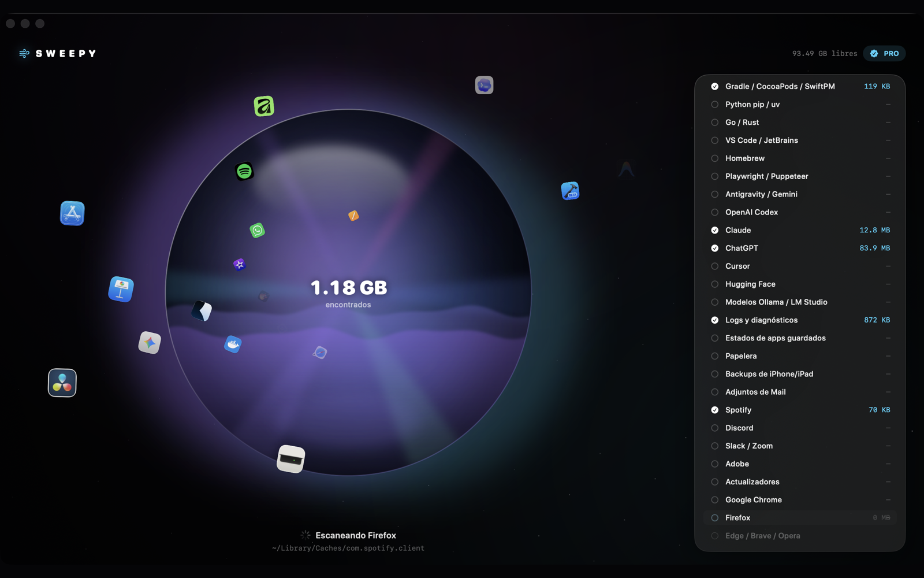This screenshot has width=924, height=578.
Task: Click the 'Actualizadores' row label
Action: (752, 481)
